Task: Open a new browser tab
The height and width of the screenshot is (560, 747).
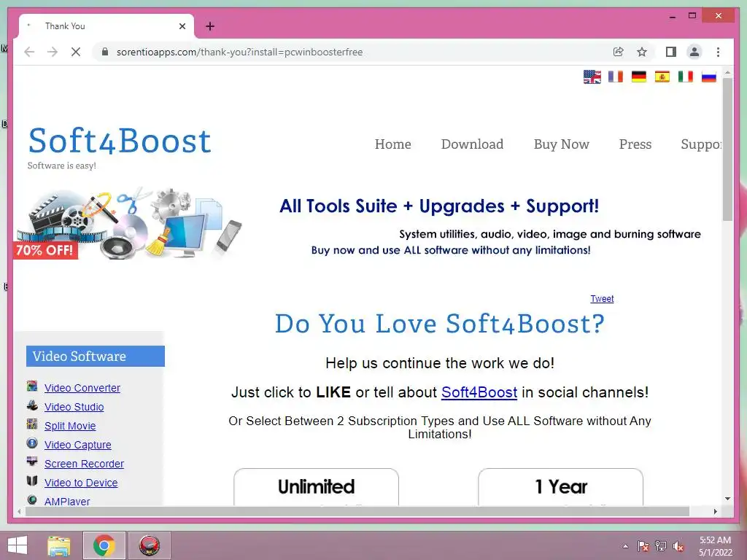Action: (210, 26)
